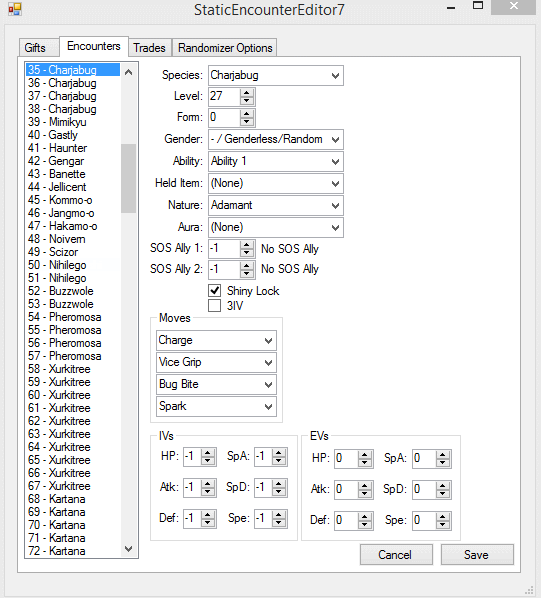541x598 pixels.
Task: Increase the HP IV spinner
Action: point(208,453)
